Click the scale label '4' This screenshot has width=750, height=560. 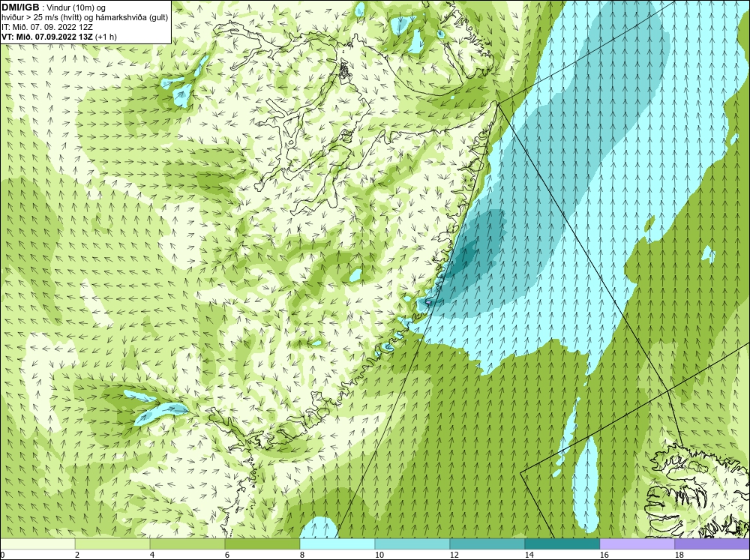(x=152, y=555)
